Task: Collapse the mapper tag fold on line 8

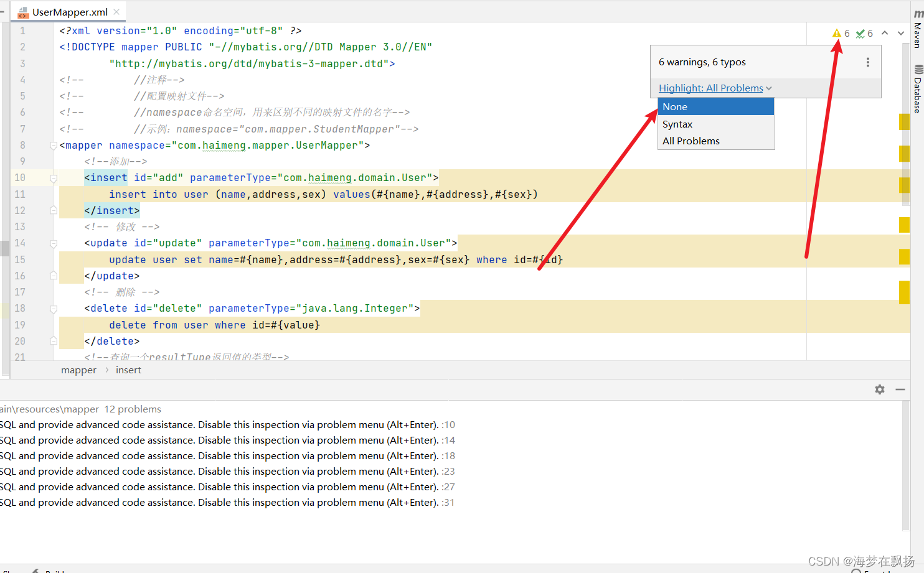Action: (x=54, y=146)
